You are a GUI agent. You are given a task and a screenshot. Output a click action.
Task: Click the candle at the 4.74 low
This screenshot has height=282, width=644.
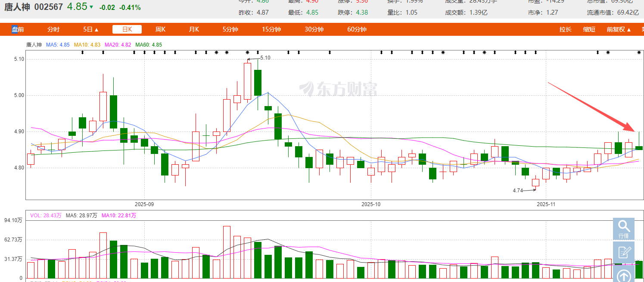(535, 182)
